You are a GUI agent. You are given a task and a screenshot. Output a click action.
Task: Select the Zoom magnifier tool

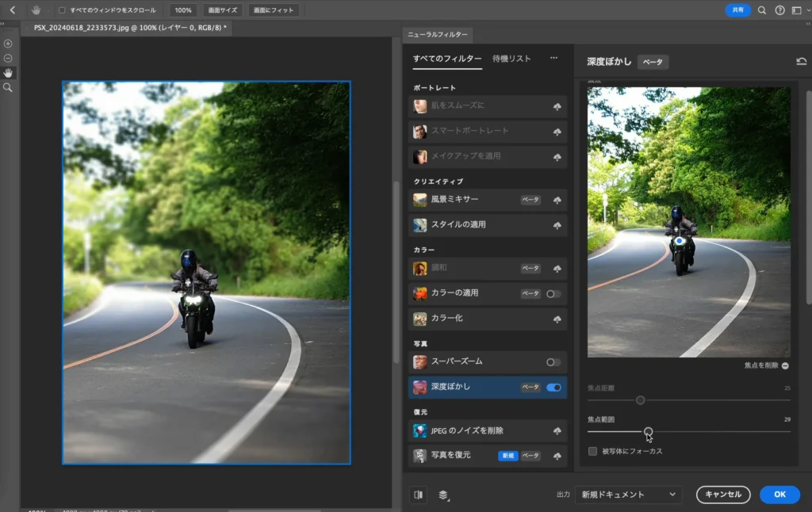(8, 87)
